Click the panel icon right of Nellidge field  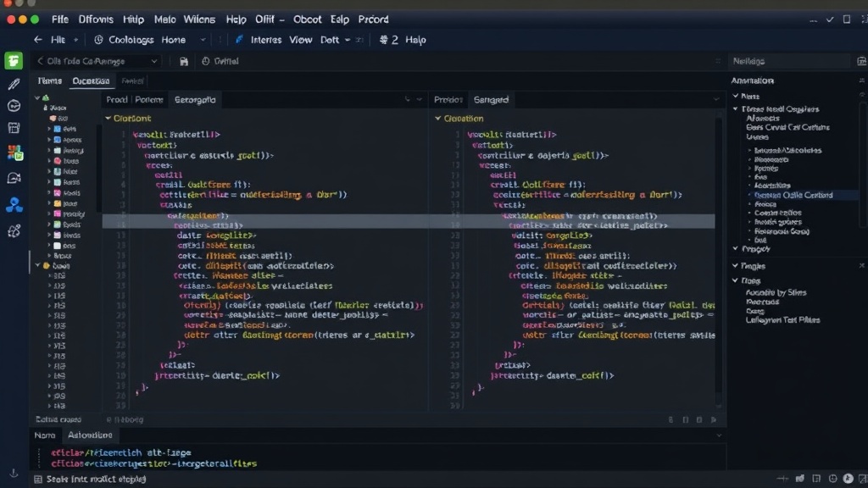pyautogui.click(x=861, y=61)
